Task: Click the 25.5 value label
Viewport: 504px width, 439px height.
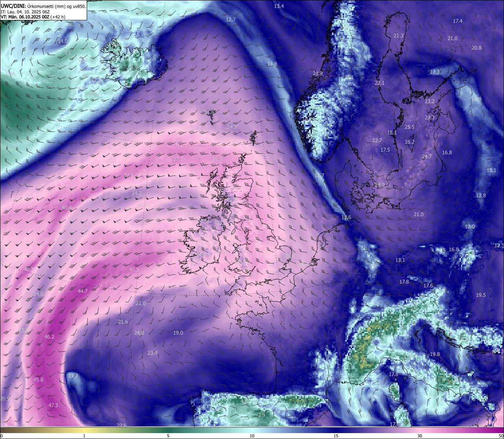Action: pos(409,127)
